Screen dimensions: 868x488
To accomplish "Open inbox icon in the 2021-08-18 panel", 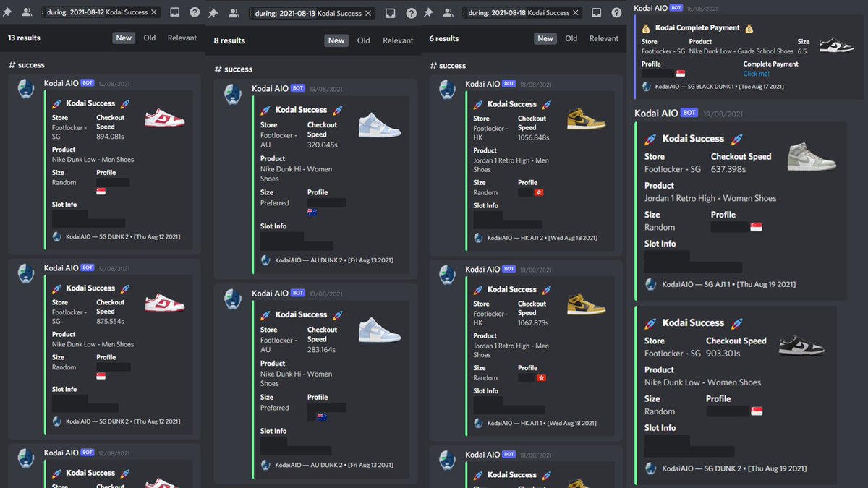I will pos(597,12).
